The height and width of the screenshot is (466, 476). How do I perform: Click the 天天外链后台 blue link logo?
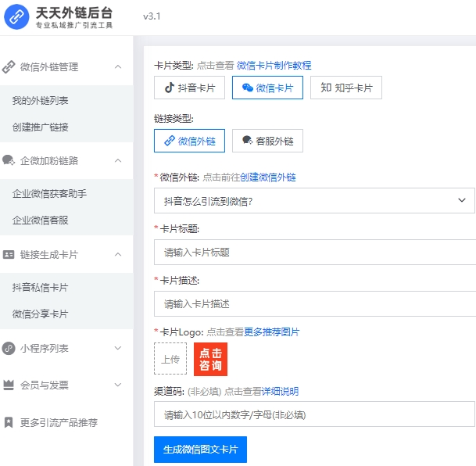16,17
